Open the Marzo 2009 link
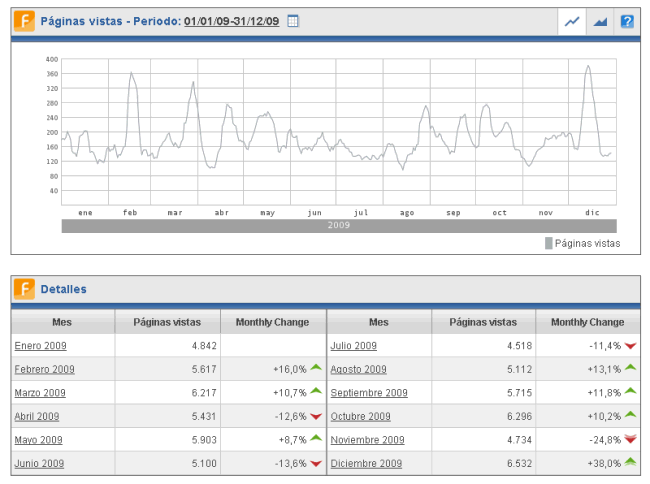Image resolution: width=650 pixels, height=484 pixels. coord(40,393)
